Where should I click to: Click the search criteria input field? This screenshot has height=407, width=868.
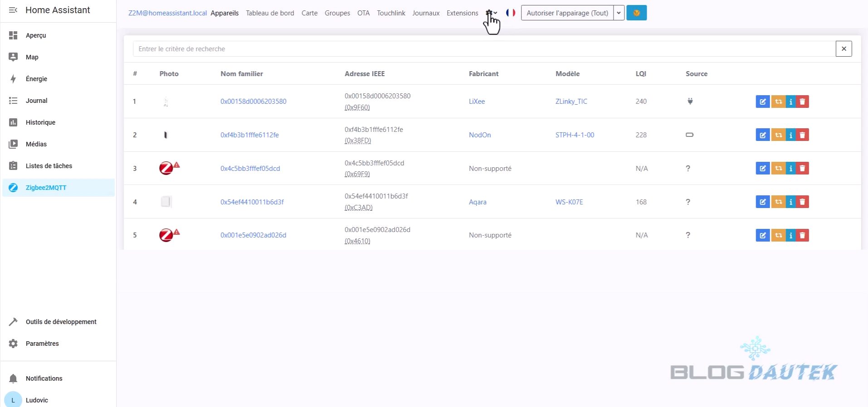483,49
